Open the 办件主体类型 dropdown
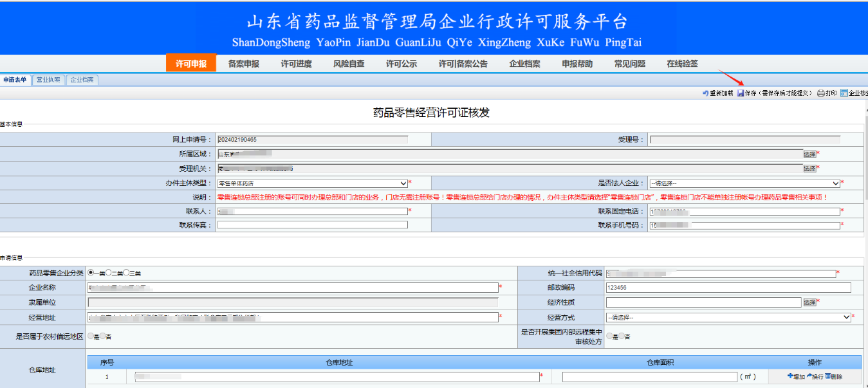The height and width of the screenshot is (388, 868). click(312, 183)
